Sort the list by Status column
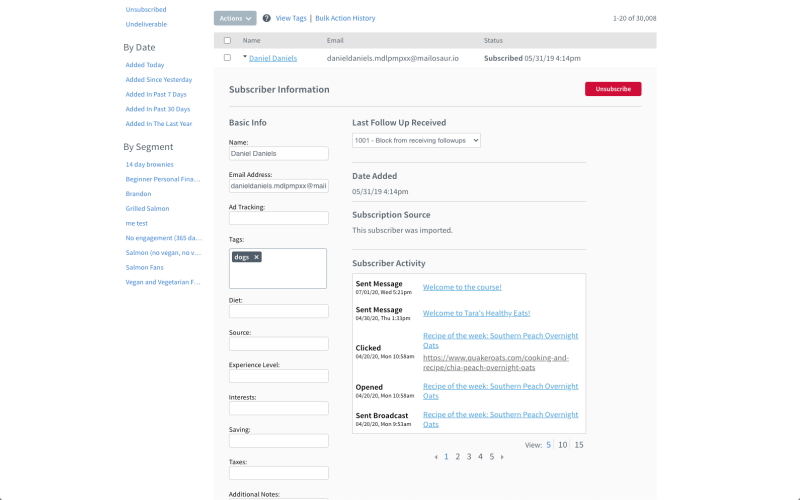The height and width of the screenshot is (500, 800). click(493, 41)
